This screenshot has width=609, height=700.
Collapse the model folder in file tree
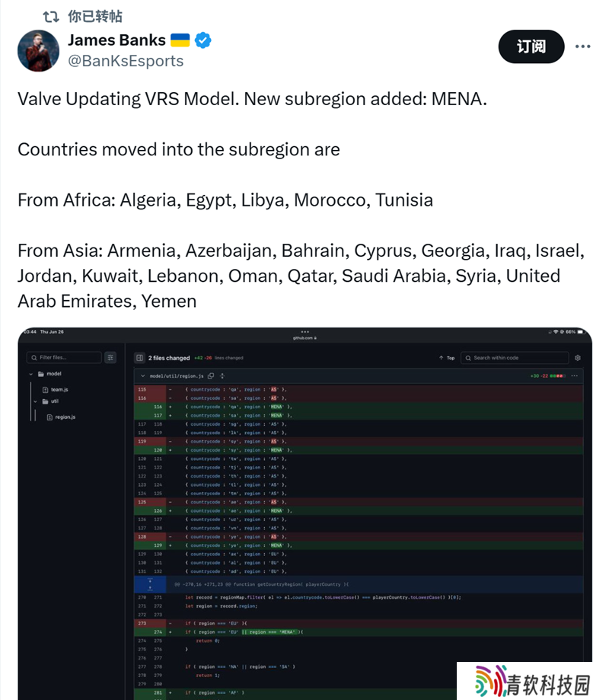[x=30, y=374]
